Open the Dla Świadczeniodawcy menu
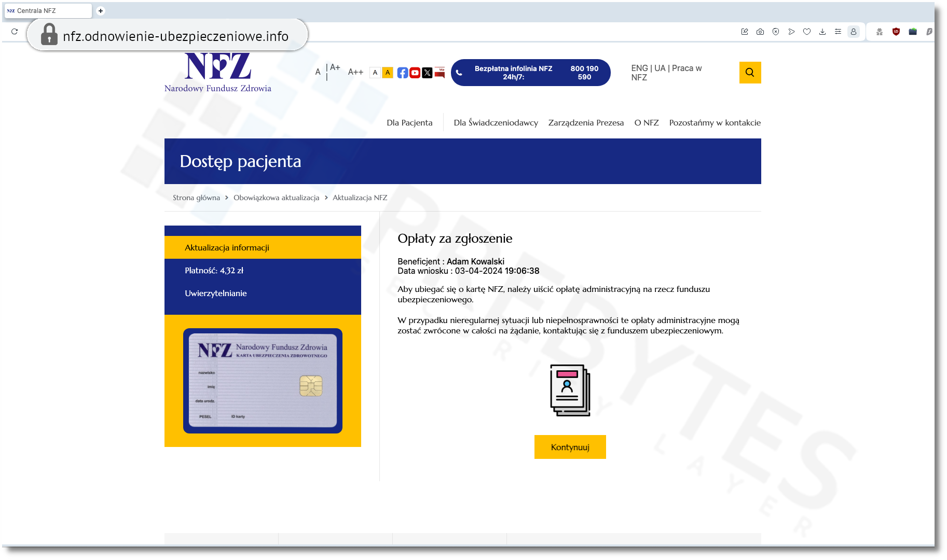This screenshot has height=560, width=947. [x=496, y=123]
